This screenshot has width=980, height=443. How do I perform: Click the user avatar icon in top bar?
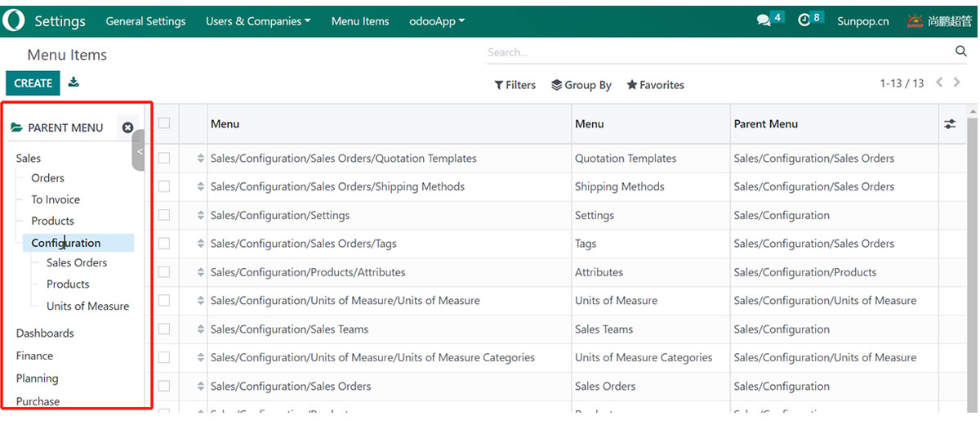coord(915,21)
